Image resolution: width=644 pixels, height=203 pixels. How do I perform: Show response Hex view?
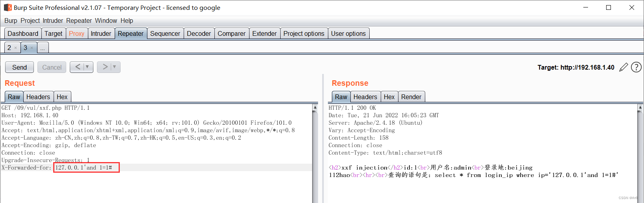(389, 97)
